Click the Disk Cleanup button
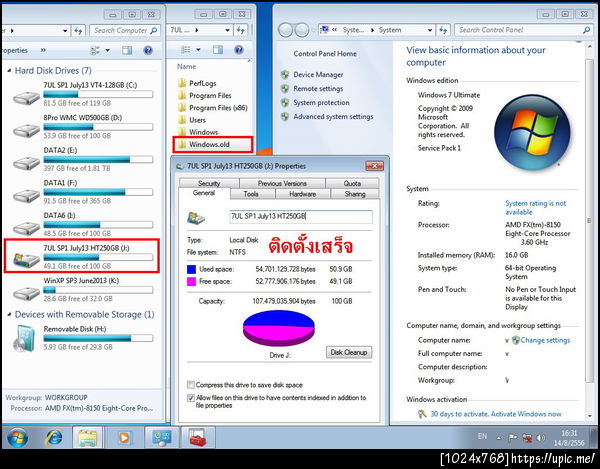 click(349, 352)
